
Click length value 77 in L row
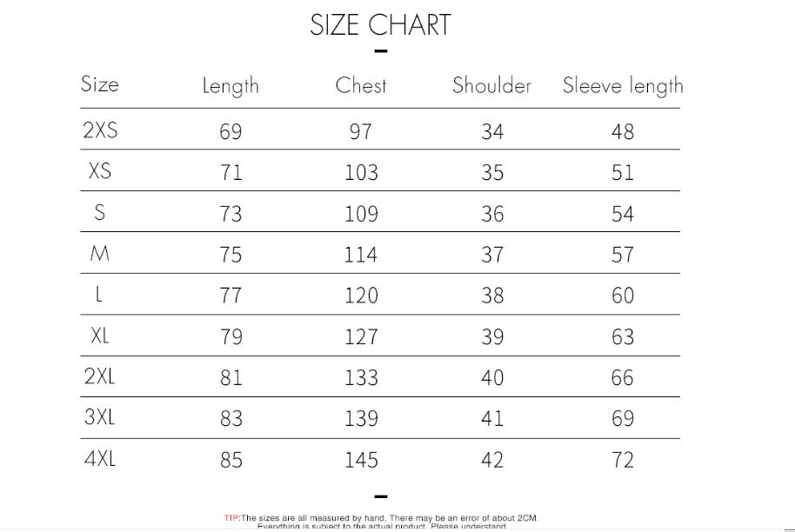230,296
